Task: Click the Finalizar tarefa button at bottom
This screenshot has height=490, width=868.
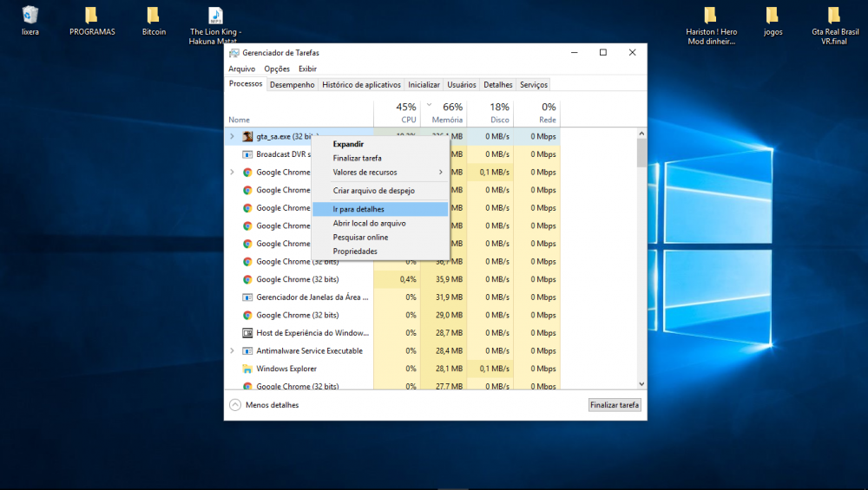Action: 615,405
